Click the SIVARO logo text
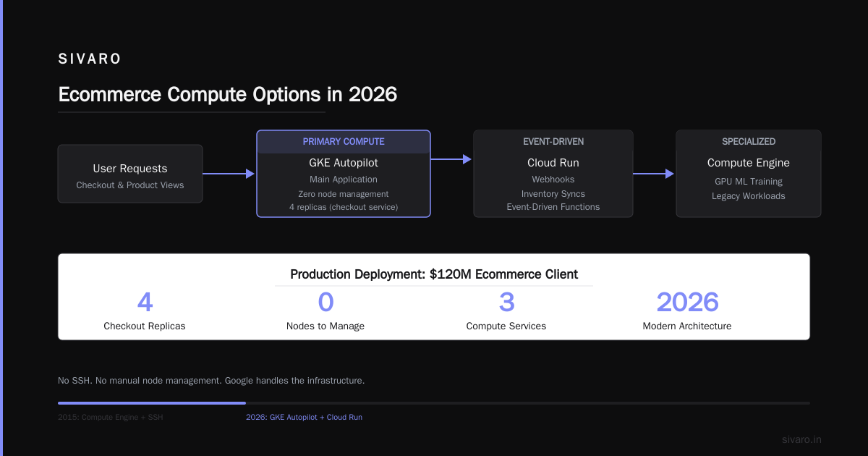Screen dimensions: 868x456 [x=90, y=59]
